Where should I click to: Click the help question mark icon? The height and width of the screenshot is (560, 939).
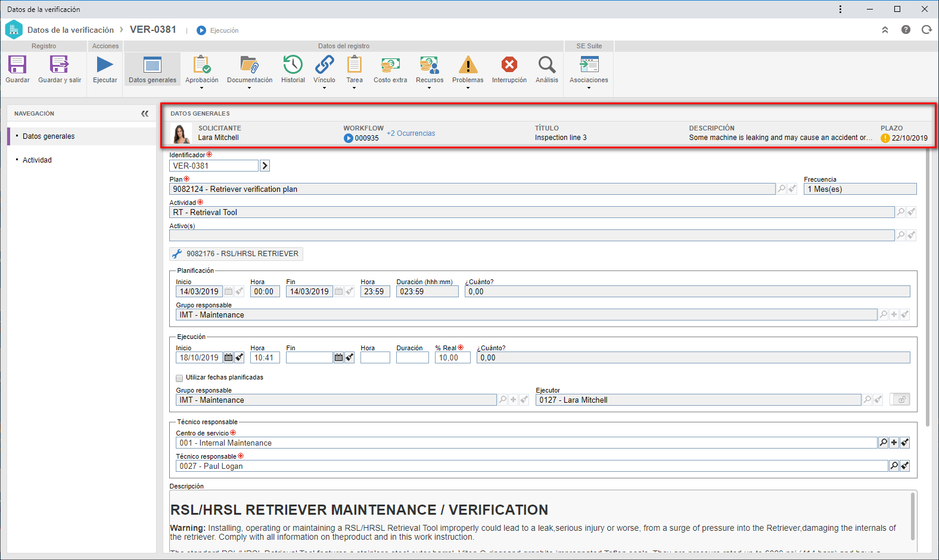click(x=906, y=30)
